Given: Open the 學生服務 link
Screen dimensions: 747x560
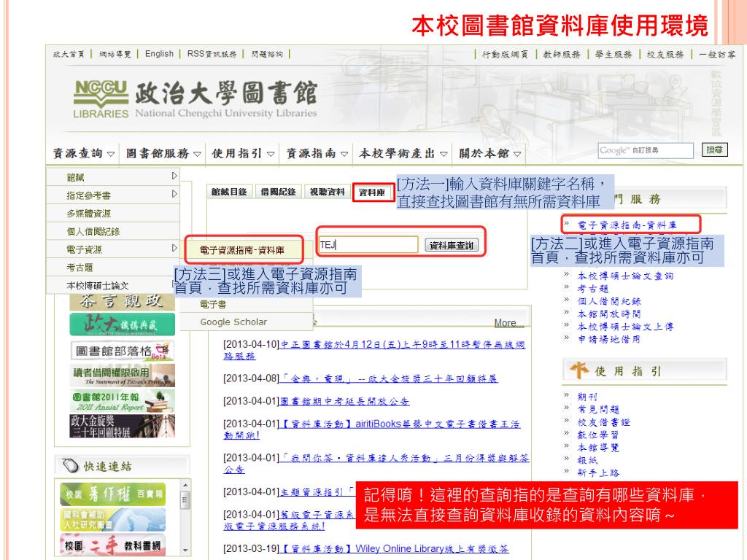Looking at the screenshot, I should [x=614, y=54].
